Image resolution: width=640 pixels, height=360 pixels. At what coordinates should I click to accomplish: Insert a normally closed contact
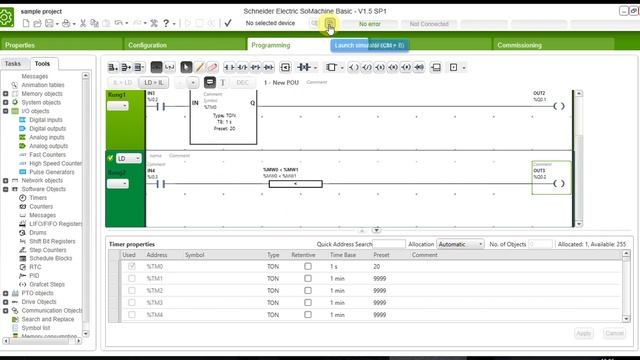click(242, 67)
